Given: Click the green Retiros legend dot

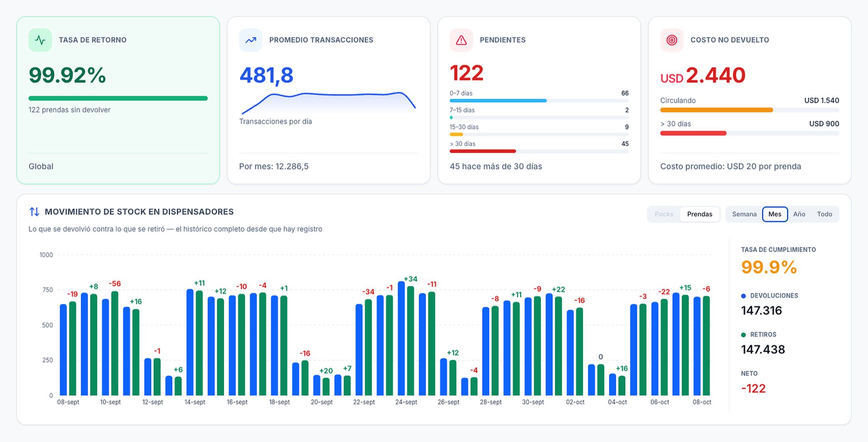Looking at the screenshot, I should tap(743, 335).
